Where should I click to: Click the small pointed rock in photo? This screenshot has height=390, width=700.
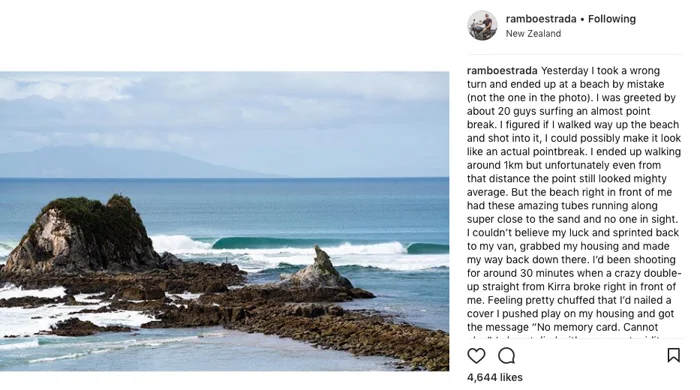click(321, 269)
